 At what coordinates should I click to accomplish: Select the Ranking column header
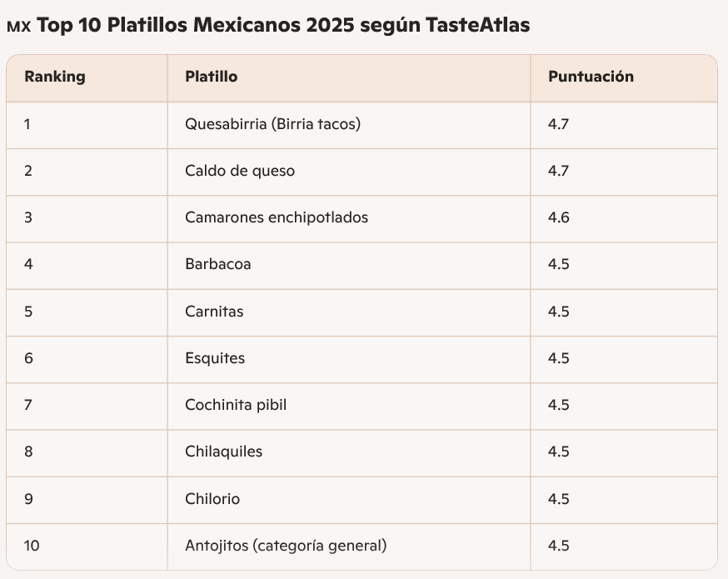point(55,77)
